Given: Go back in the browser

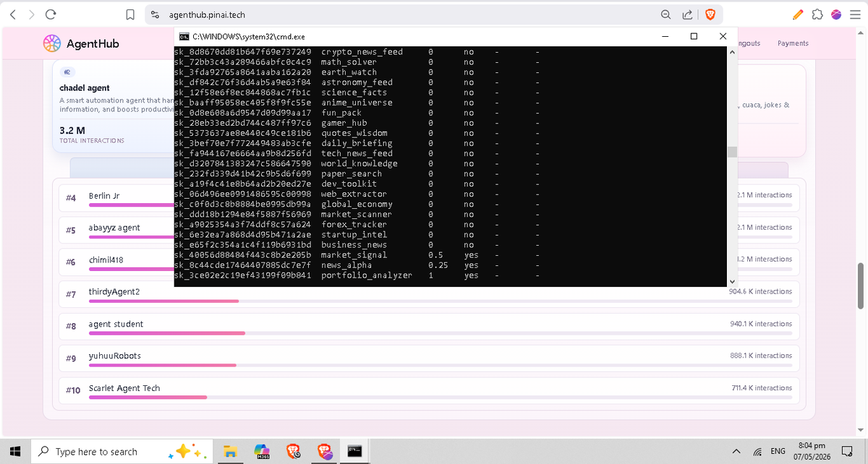Looking at the screenshot, I should tap(13, 14).
